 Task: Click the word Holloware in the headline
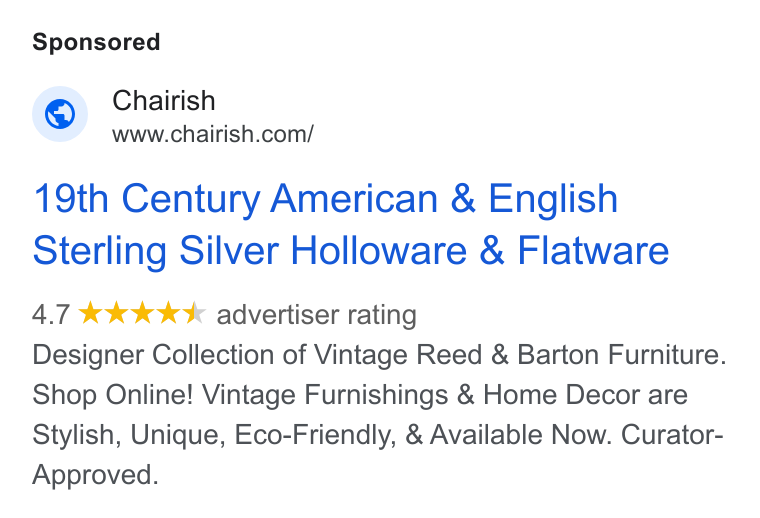[379, 250]
